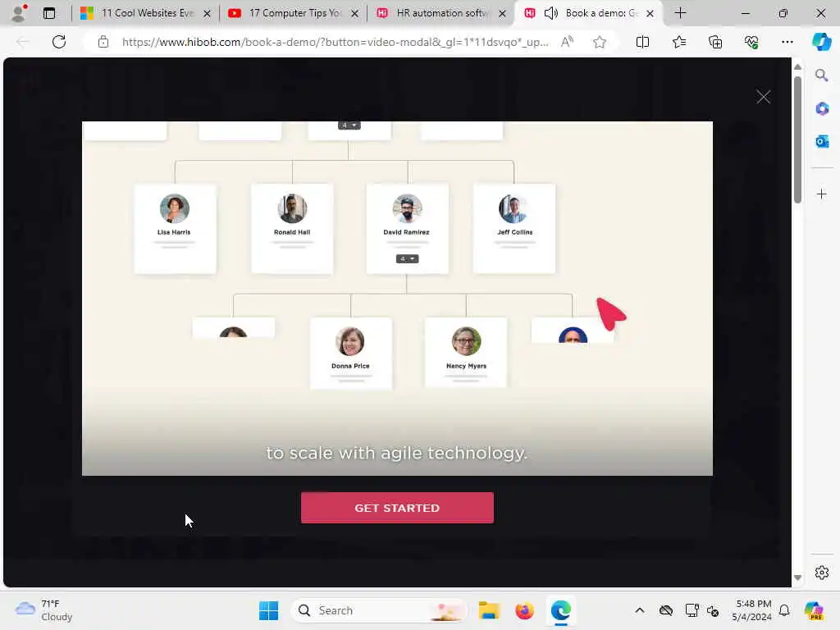Add this page to favorites star
840x630 pixels.
click(x=600, y=42)
